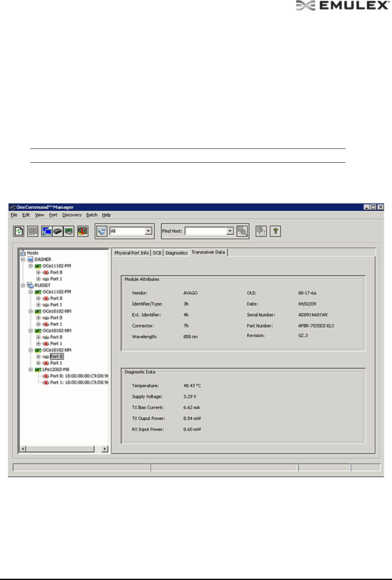Collapse OCe11102-FM adapter under RUSSET
Viewport: 392px width, 580px height.
[x=31, y=292]
